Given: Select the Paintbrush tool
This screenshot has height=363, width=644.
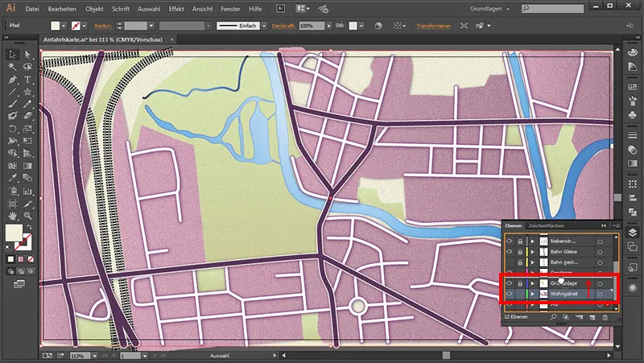Looking at the screenshot, I should coord(12,104).
